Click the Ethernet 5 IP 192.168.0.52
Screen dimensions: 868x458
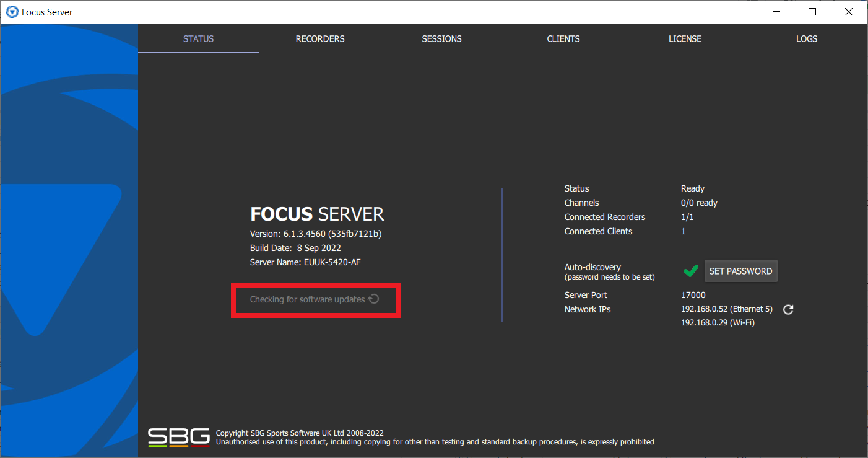tap(727, 309)
